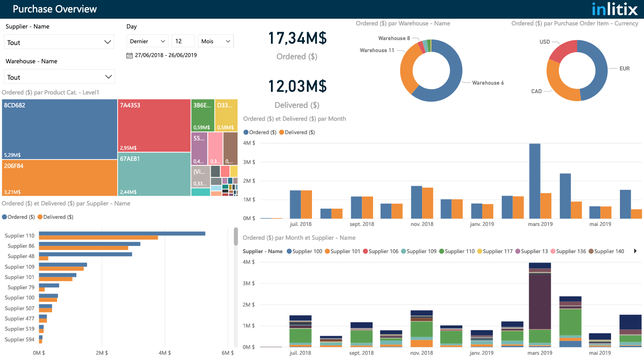644x361 pixels.
Task: Select the green 3B6E treemap tile
Action: pos(203,115)
